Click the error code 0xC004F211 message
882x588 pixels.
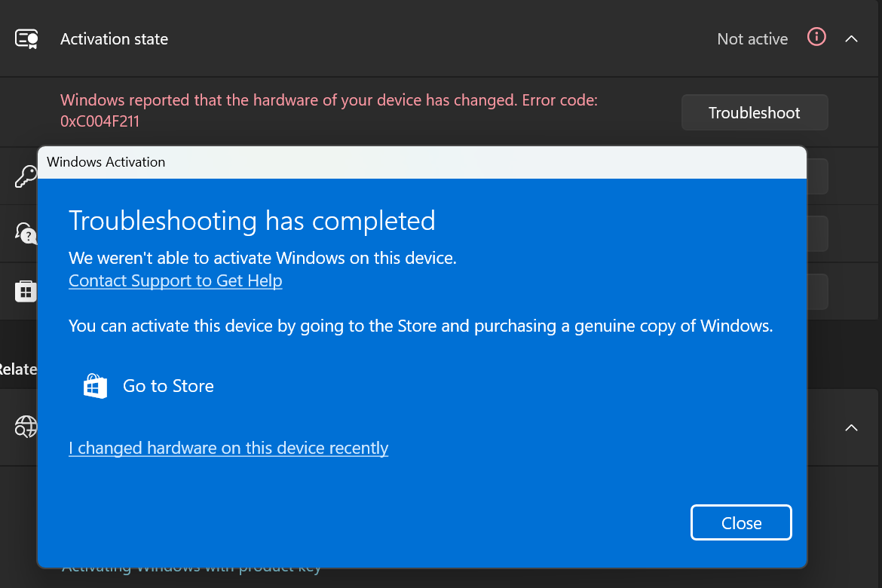point(329,110)
